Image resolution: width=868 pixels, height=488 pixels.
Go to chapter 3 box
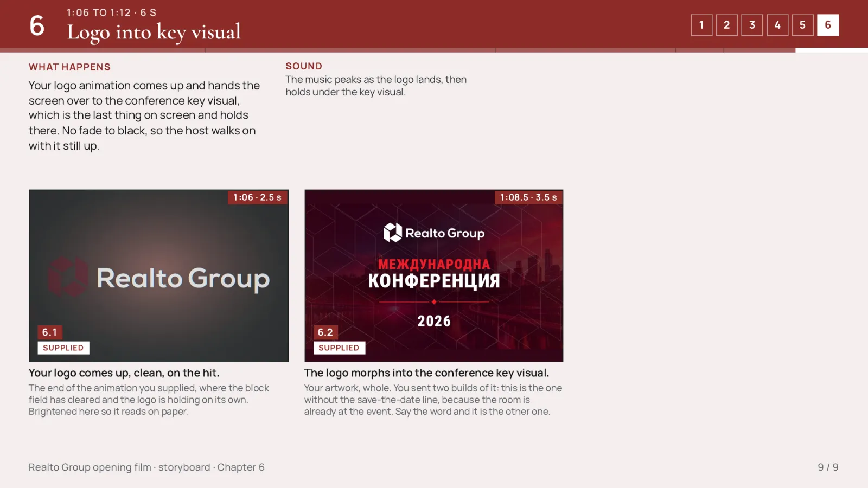click(x=752, y=25)
